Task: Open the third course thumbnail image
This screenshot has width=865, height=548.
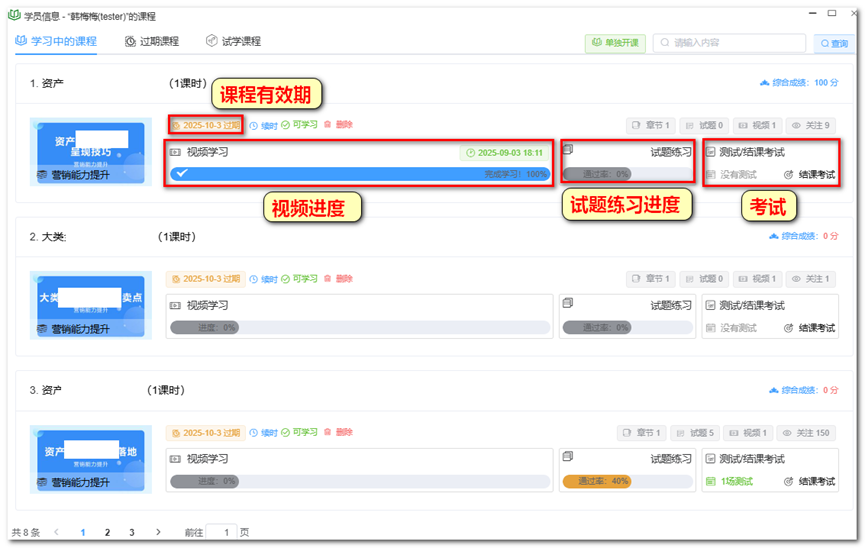Action: coord(91,459)
